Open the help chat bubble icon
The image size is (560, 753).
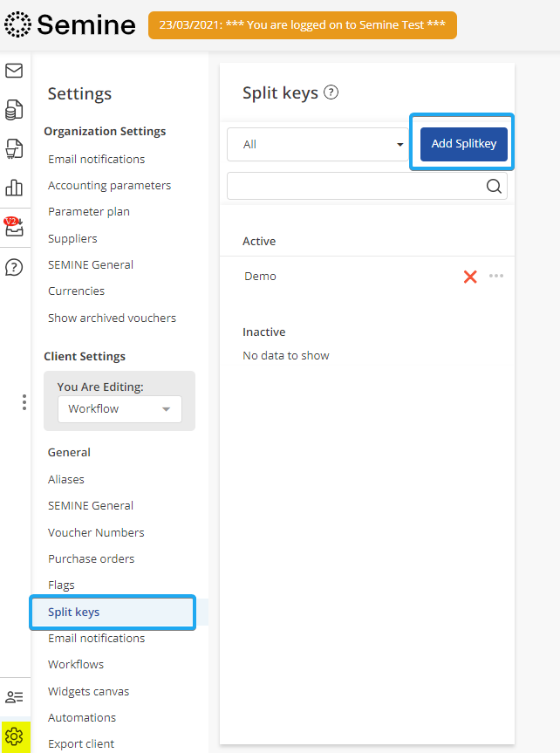click(x=14, y=267)
